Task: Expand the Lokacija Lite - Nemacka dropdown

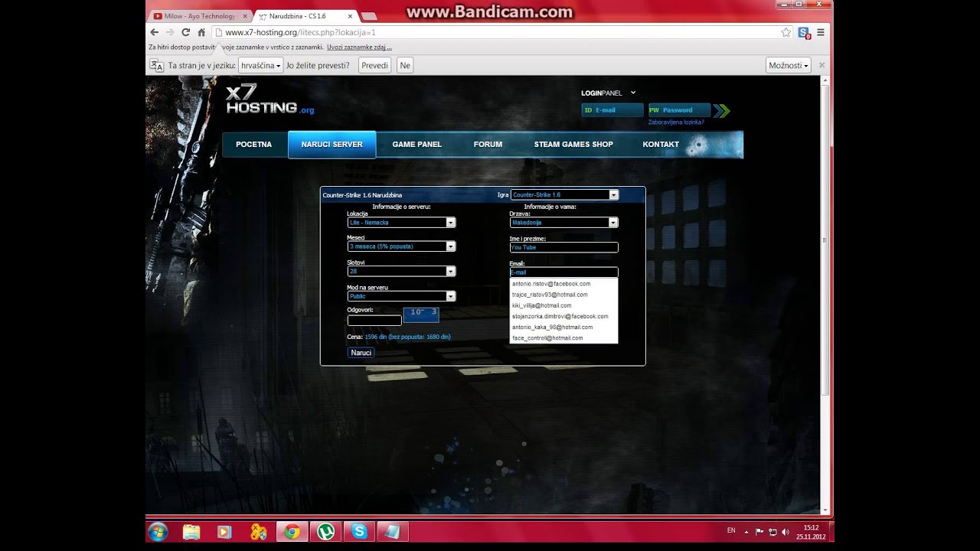Action: point(401,223)
